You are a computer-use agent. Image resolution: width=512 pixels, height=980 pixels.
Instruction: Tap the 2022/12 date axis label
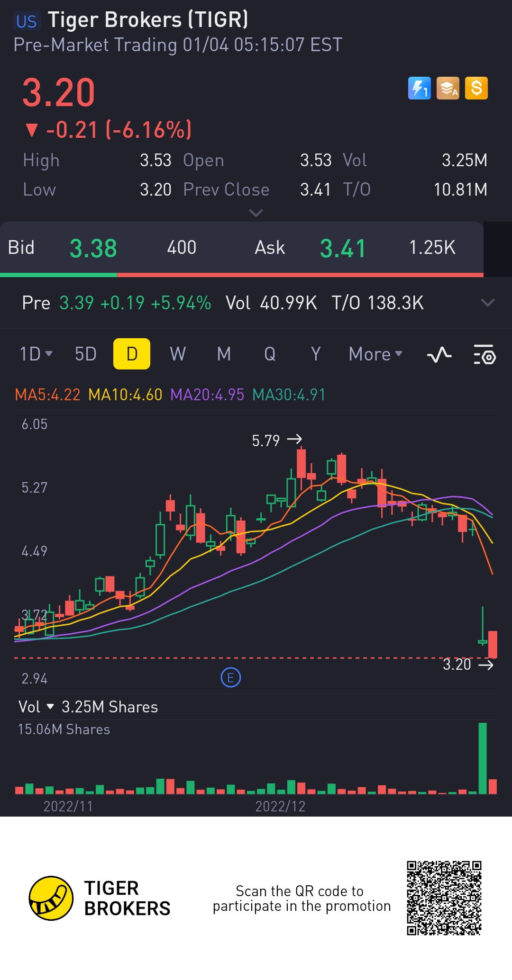(280, 806)
